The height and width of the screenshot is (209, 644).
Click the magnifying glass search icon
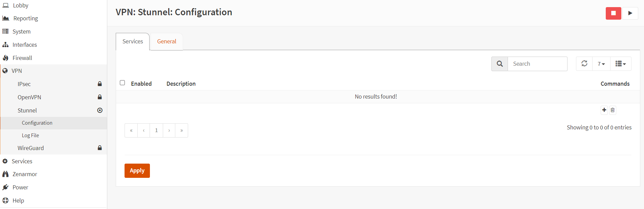[x=499, y=64]
